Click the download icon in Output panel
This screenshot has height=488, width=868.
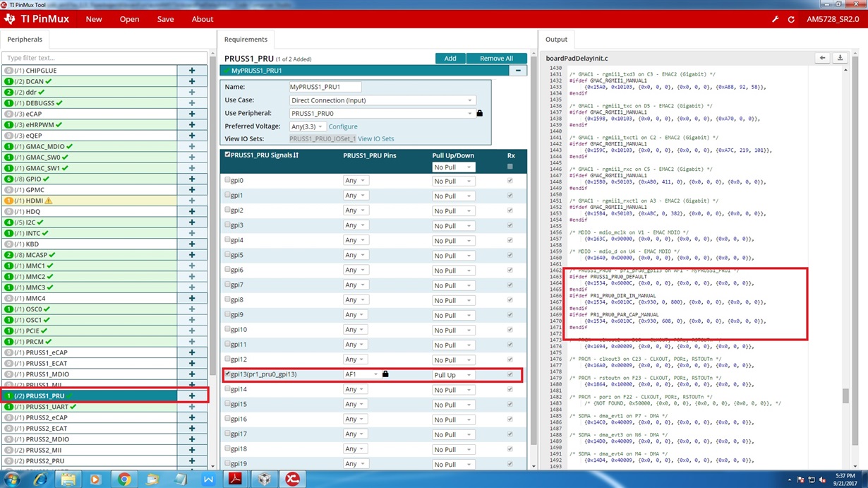click(840, 58)
